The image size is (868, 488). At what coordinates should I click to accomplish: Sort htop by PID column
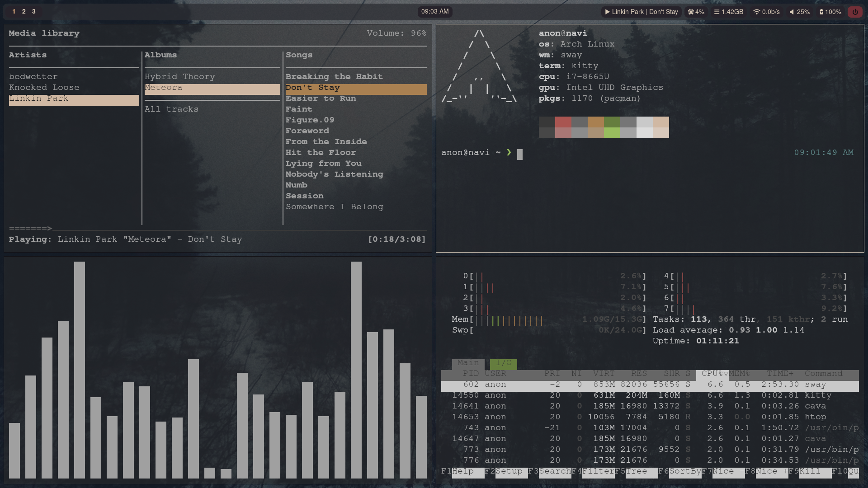471,374
